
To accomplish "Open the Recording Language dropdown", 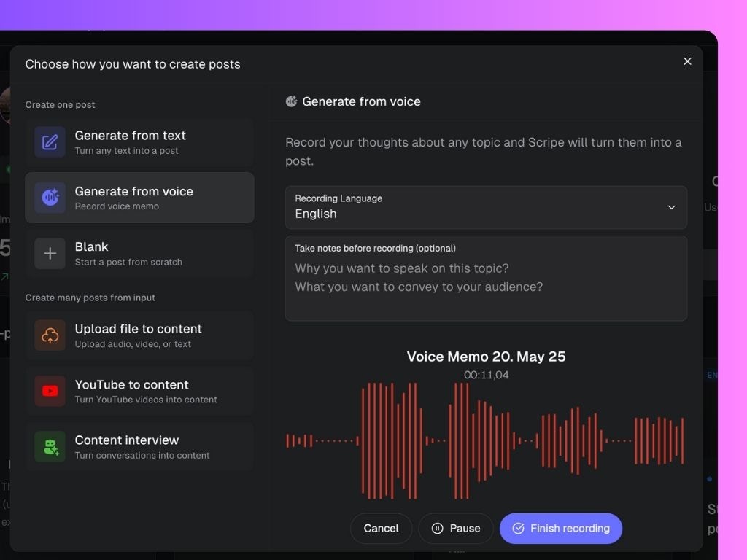I will click(x=486, y=207).
